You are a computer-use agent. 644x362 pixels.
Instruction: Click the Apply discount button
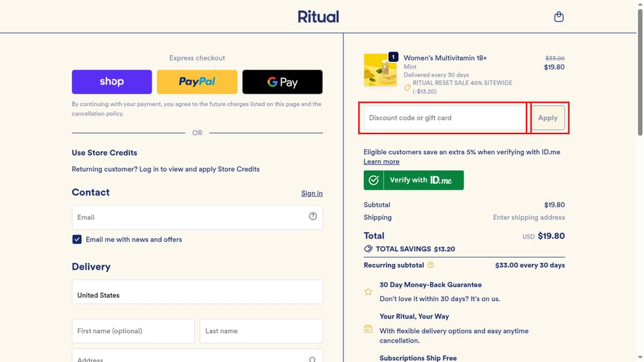pos(548,118)
